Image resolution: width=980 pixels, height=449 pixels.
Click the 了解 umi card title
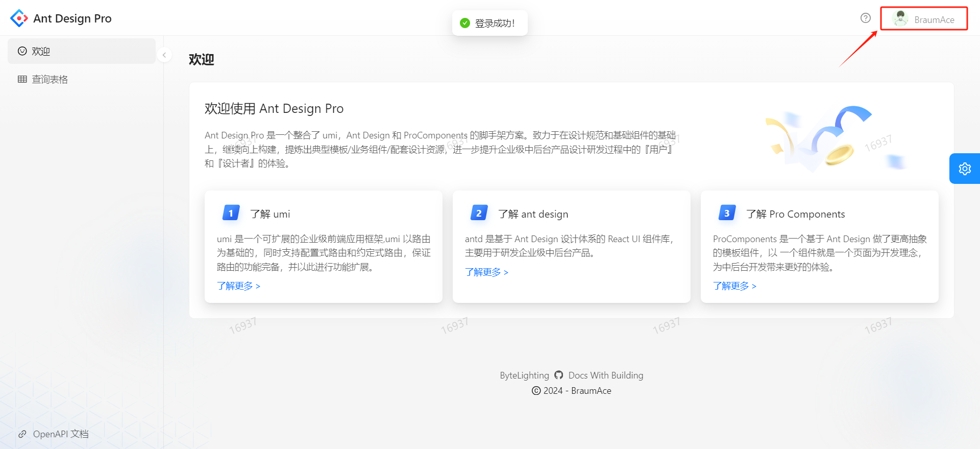coord(270,214)
